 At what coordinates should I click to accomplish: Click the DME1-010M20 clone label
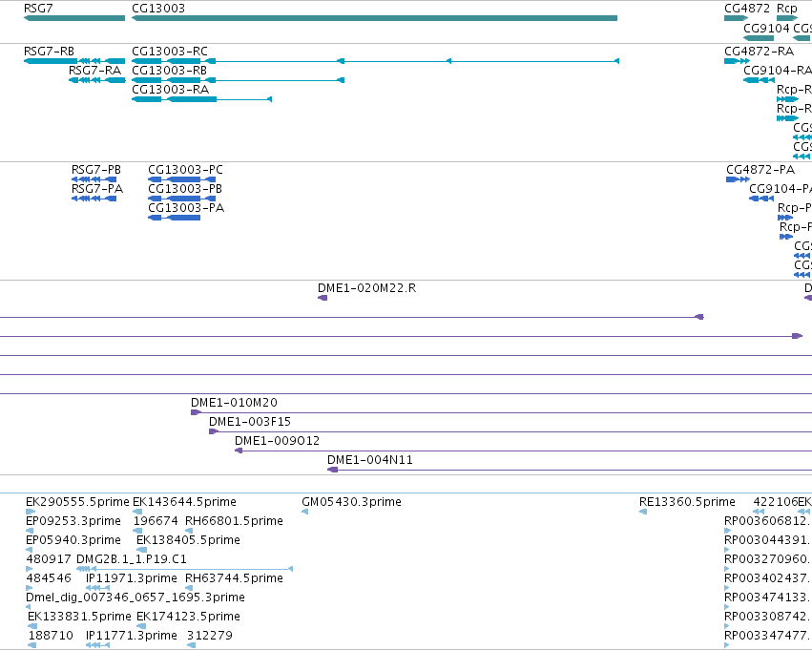234,403
